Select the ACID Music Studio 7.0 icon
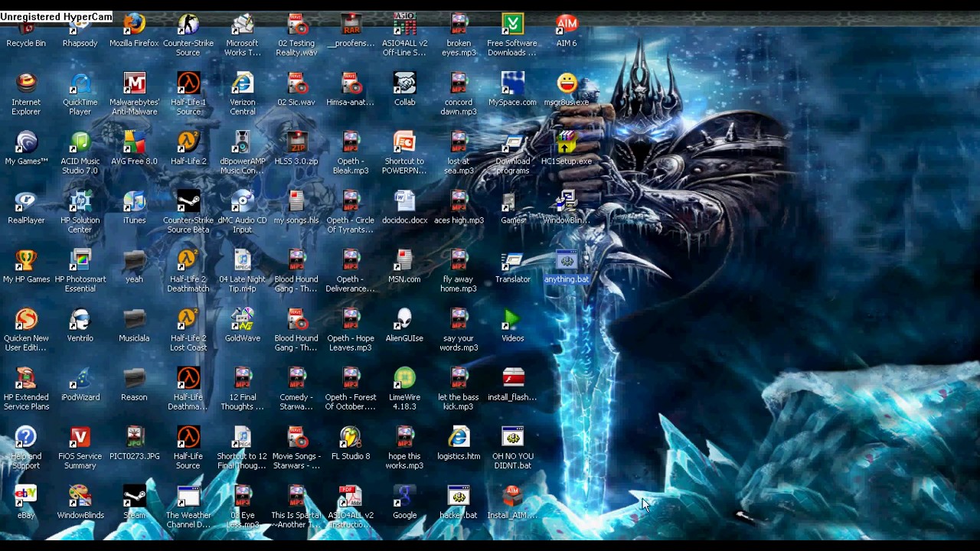 click(80, 152)
